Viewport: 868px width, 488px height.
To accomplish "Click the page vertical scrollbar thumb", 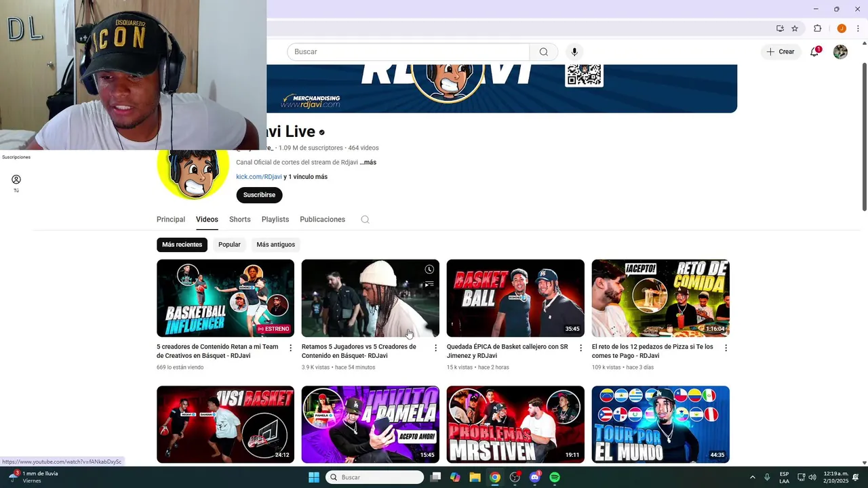I will tap(864, 138).
